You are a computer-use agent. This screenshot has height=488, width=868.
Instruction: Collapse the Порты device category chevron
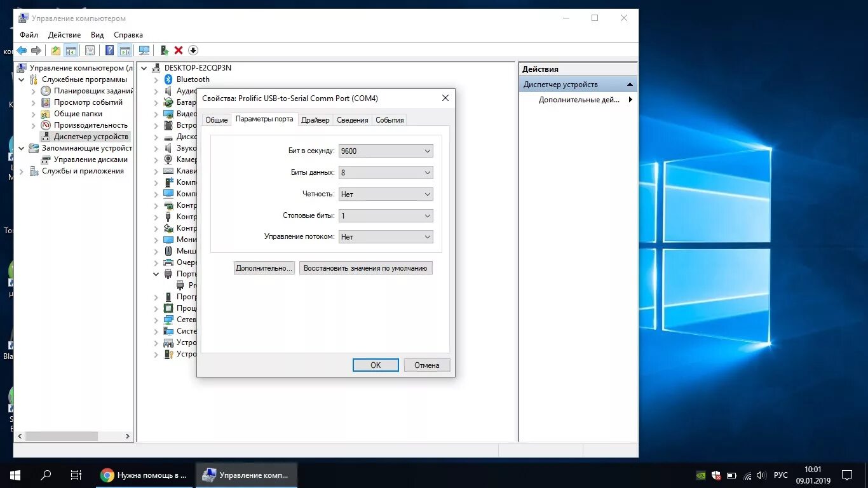(x=156, y=274)
